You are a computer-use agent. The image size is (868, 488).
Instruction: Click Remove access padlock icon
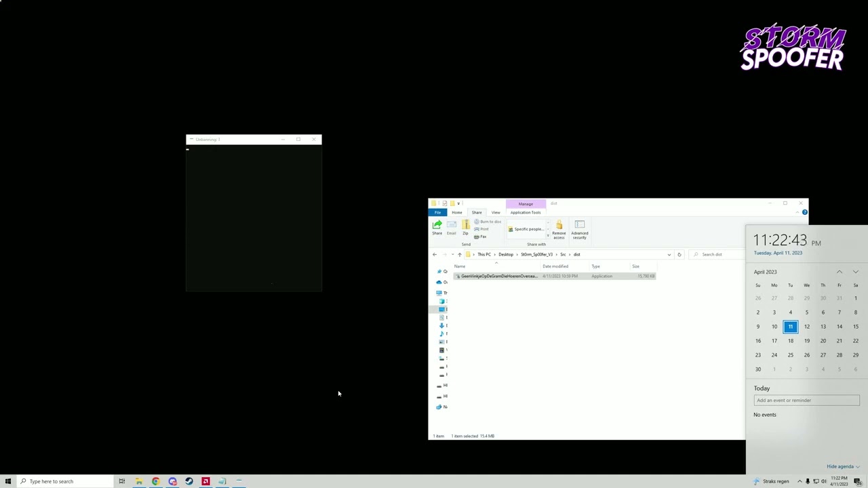[x=559, y=229]
